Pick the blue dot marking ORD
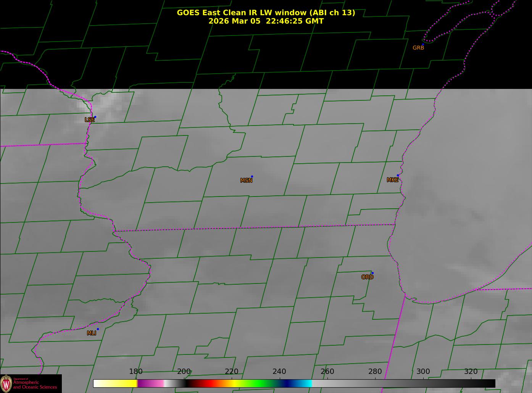The image size is (532, 393). 372,273
